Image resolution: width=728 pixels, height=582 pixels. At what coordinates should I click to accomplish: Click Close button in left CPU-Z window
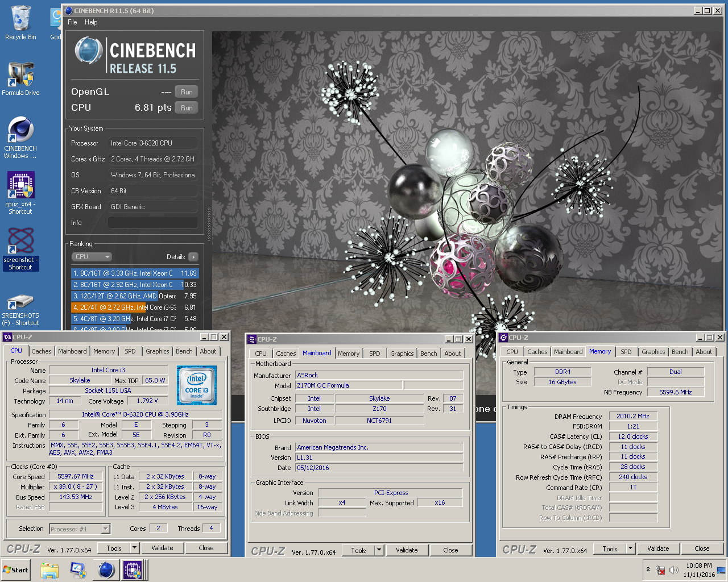(206, 548)
